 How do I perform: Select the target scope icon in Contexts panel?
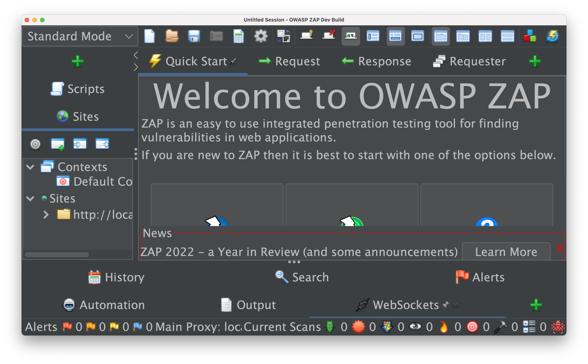click(35, 144)
